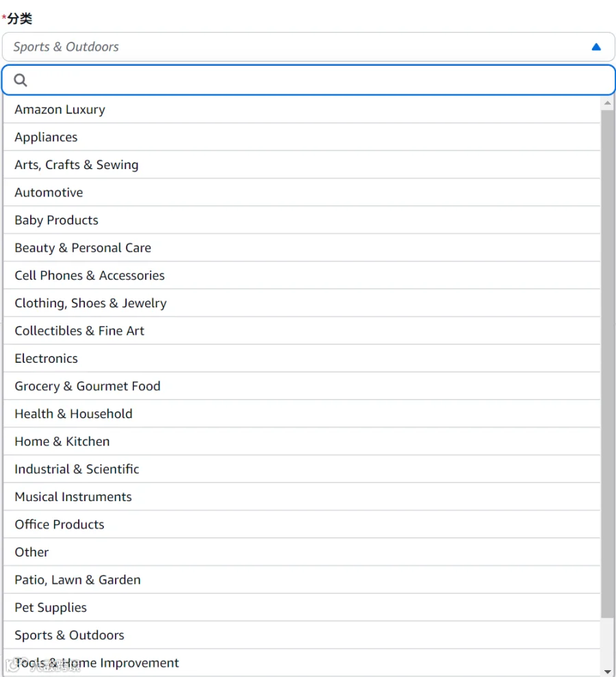The image size is (616, 677).
Task: Focus the category search input field
Action: pos(308,80)
